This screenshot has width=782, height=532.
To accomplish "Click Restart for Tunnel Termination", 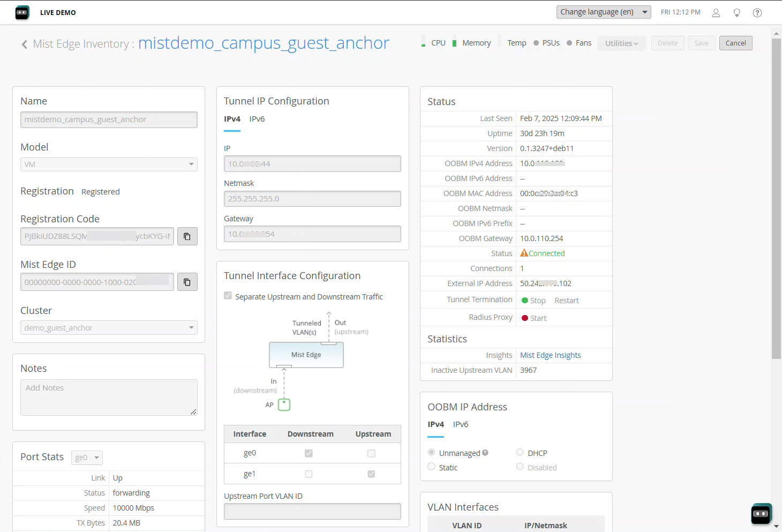I will pyautogui.click(x=567, y=301).
